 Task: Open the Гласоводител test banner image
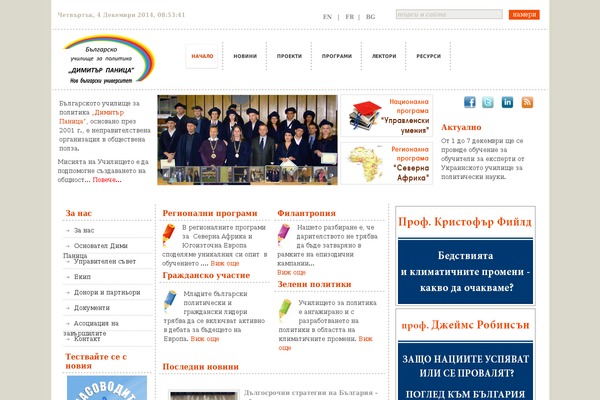(107, 388)
